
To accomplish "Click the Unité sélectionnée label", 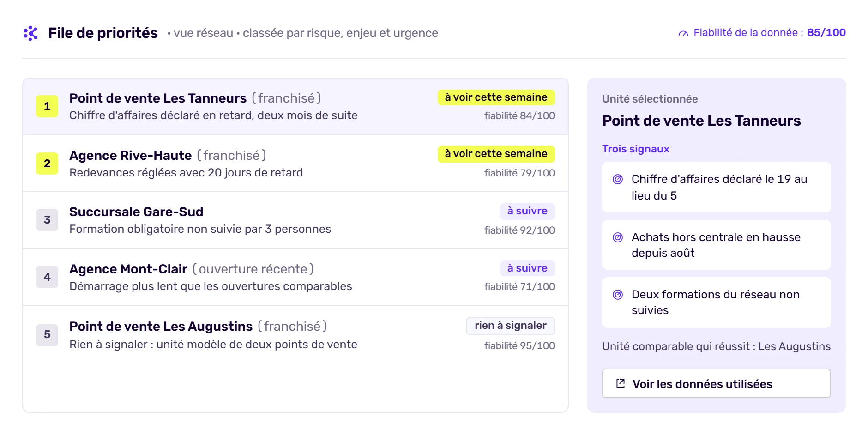I will coord(650,99).
